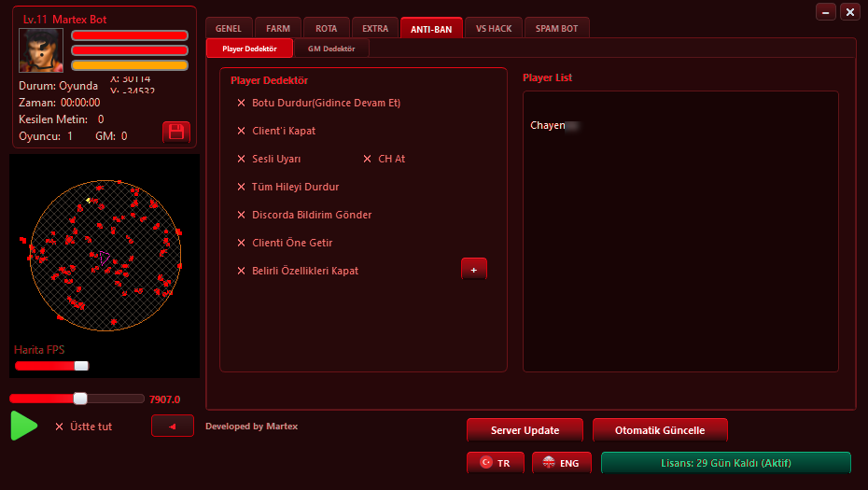Click the orange third status bar
868x490 pixels.
(x=130, y=65)
